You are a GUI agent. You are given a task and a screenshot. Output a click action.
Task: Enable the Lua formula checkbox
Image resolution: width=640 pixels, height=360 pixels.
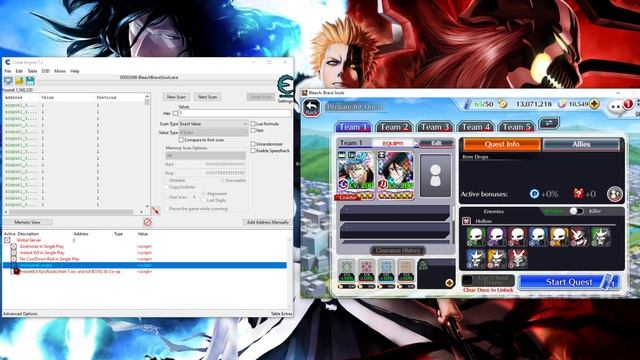click(x=253, y=124)
